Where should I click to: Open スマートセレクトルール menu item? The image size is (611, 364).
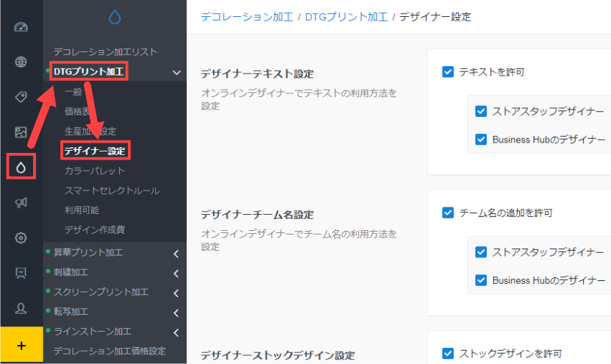pos(112,190)
